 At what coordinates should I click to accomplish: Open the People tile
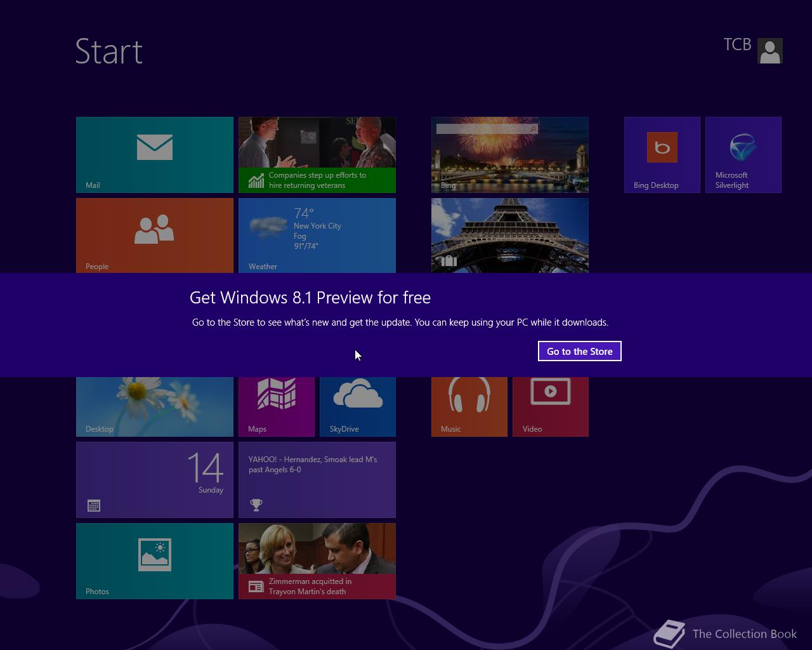pos(155,235)
